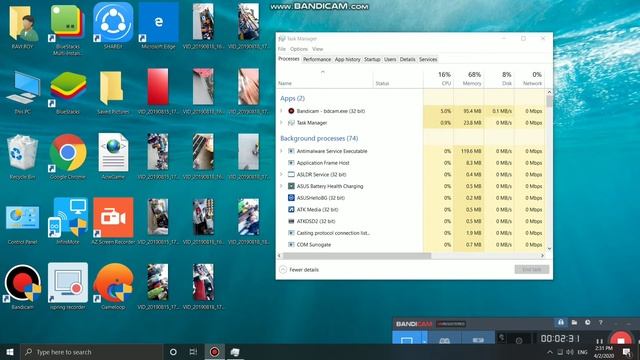The width and height of the screenshot is (640, 360).
Task: Select the Processes tab
Action: 289,59
